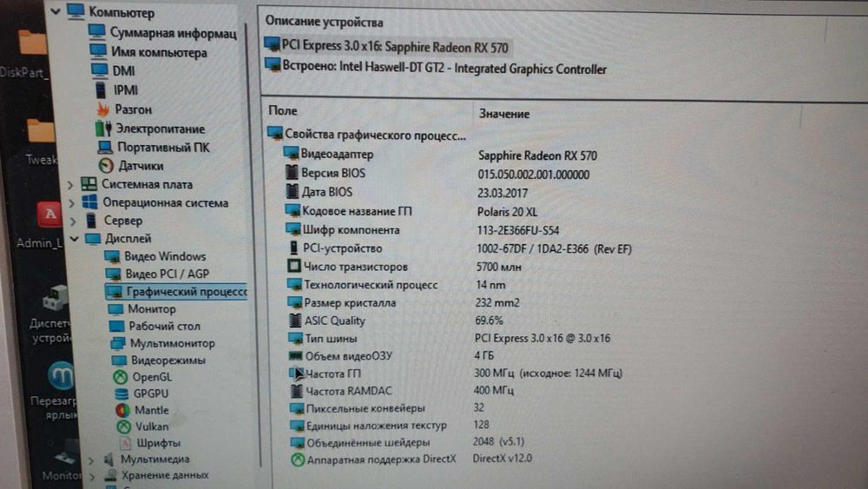The image size is (868, 489).
Task: Expand the Сервер tree node
Action: 72,221
